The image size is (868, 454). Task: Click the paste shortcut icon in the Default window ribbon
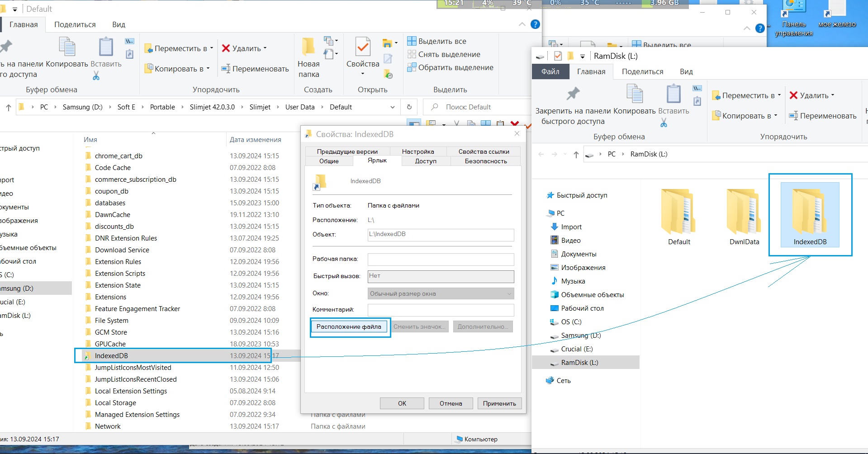click(130, 54)
